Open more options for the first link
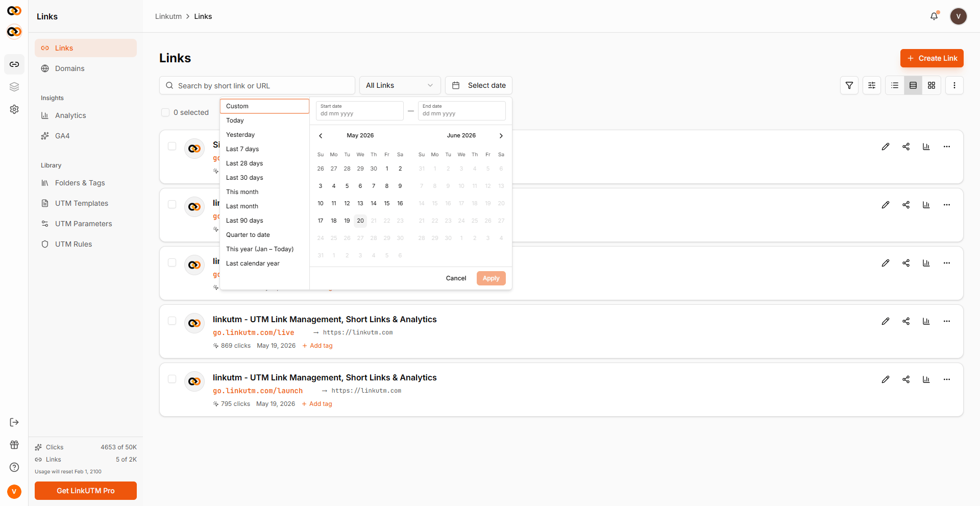Image resolution: width=980 pixels, height=506 pixels. point(947,147)
